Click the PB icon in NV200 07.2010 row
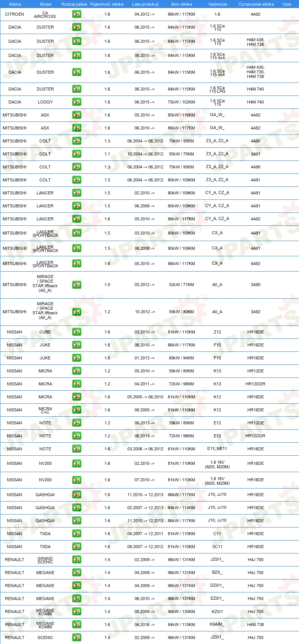Screen dimensions: 299x644 coord(76,480)
